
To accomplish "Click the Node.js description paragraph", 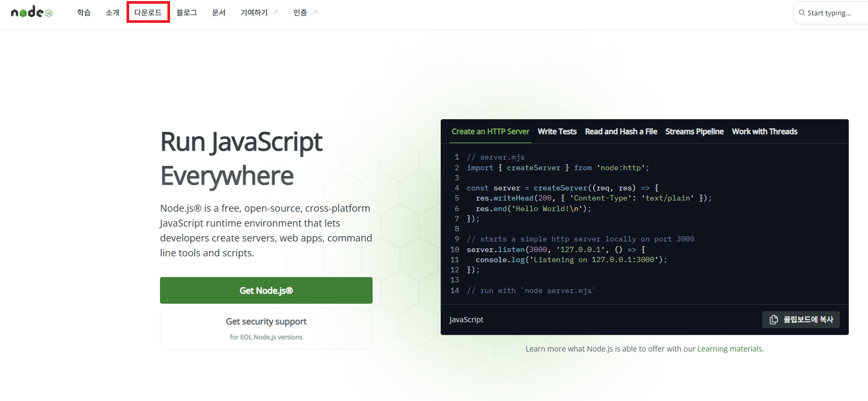I will click(x=266, y=230).
